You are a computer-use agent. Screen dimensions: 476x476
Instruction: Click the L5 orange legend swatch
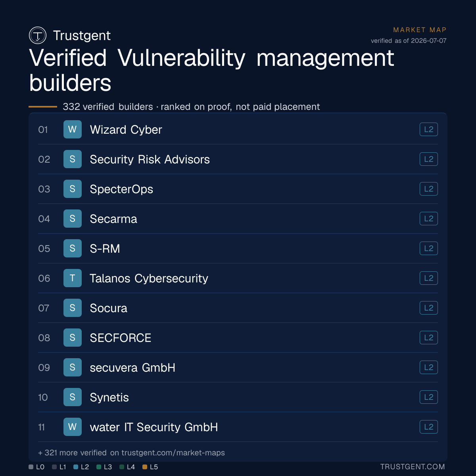coord(145,467)
